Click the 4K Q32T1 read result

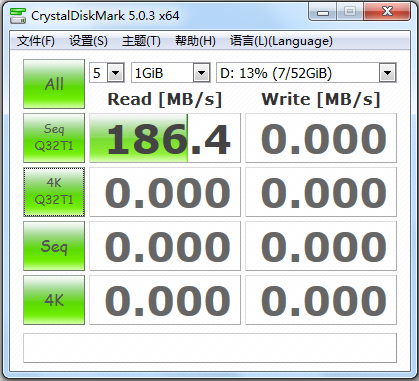165,192
